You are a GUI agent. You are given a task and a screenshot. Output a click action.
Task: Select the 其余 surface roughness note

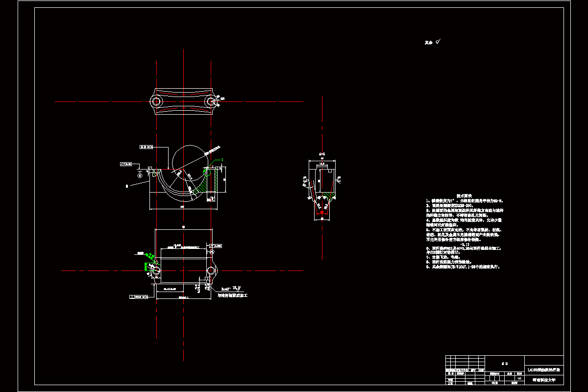[433, 43]
